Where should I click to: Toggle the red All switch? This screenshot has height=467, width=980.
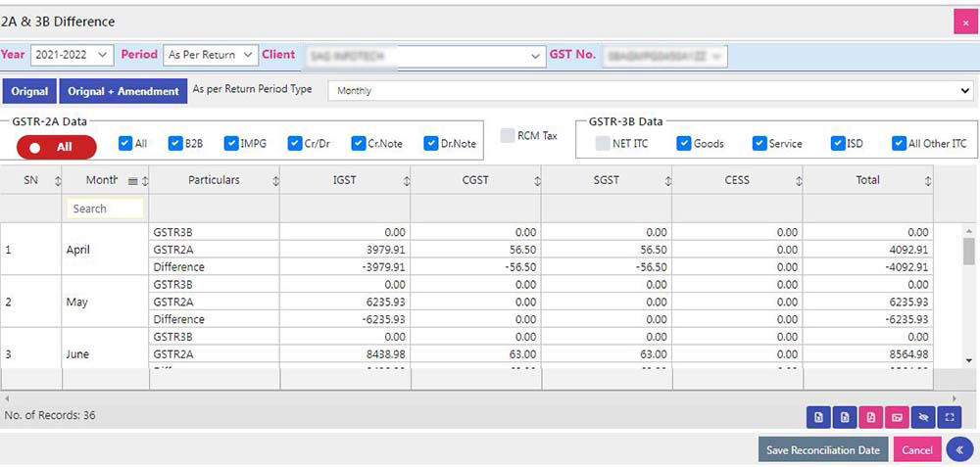coord(57,147)
